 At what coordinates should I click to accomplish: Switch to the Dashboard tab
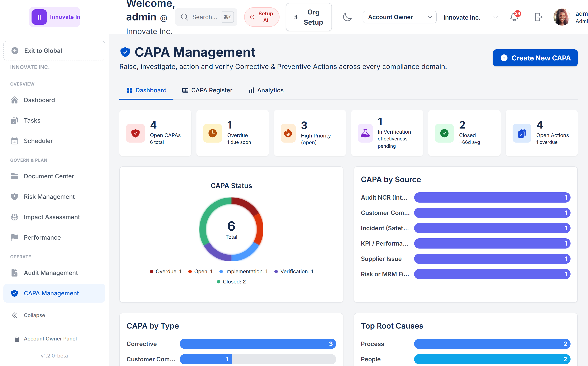[x=146, y=90]
